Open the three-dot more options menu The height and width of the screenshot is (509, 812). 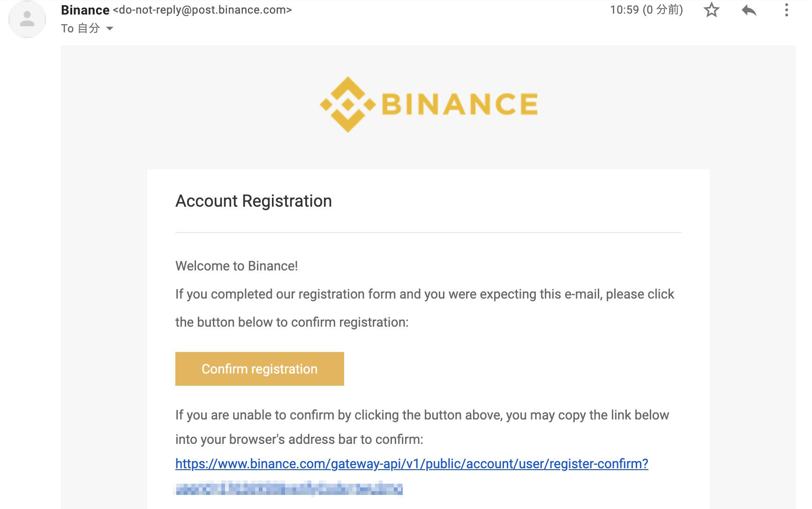pos(786,10)
